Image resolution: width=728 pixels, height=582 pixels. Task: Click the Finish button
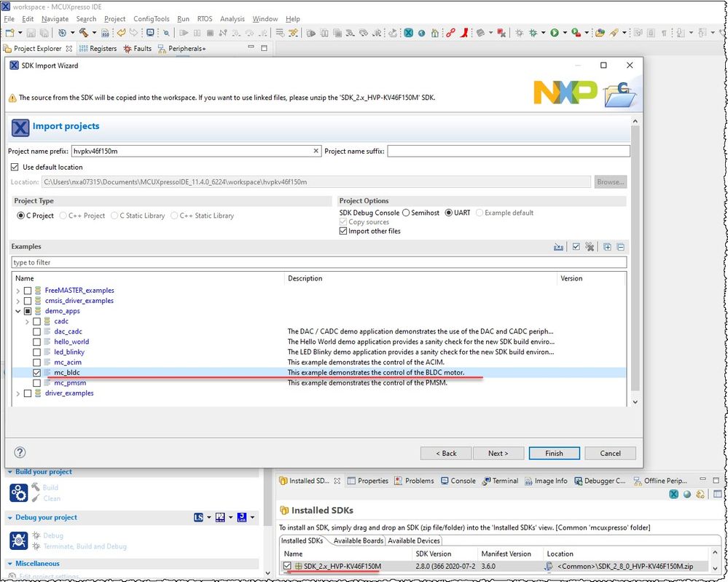(555, 454)
